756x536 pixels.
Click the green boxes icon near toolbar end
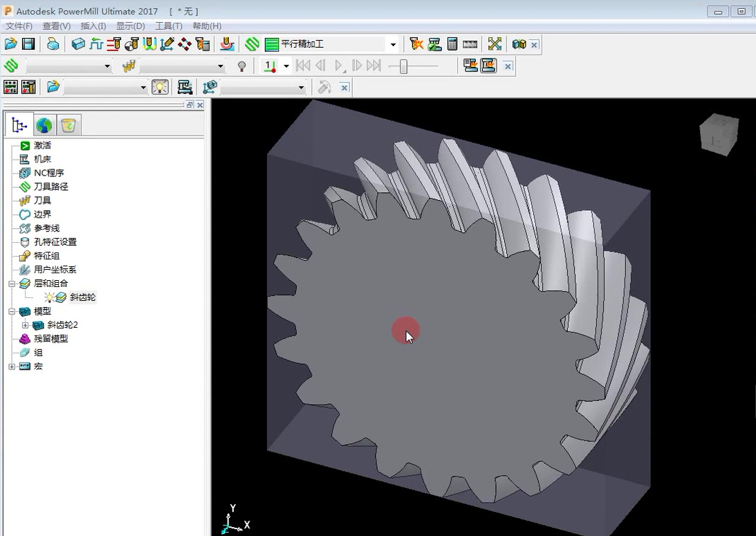[x=519, y=44]
